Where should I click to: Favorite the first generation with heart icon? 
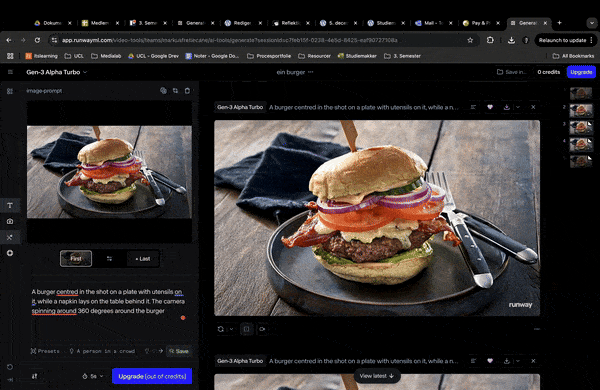[x=490, y=107]
